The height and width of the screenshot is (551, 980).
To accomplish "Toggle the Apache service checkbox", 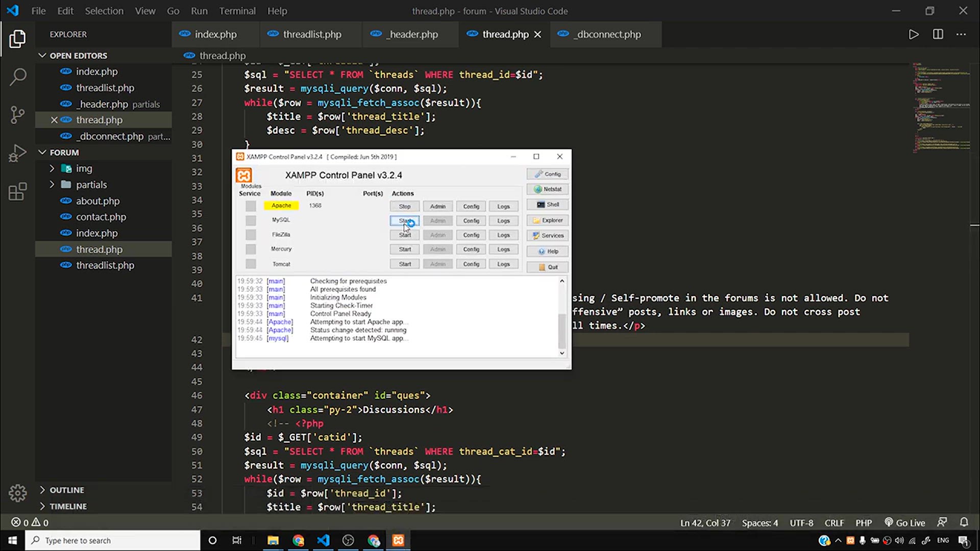I will pyautogui.click(x=251, y=206).
